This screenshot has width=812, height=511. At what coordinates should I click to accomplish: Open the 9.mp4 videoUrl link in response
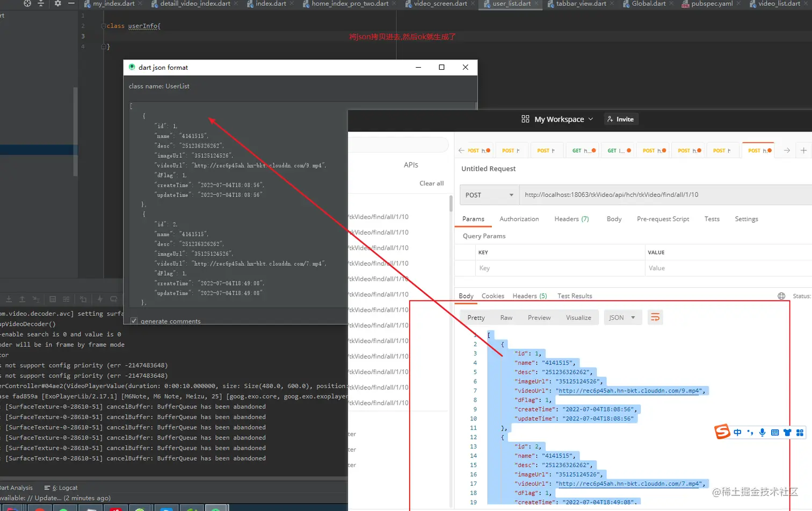[x=629, y=391]
